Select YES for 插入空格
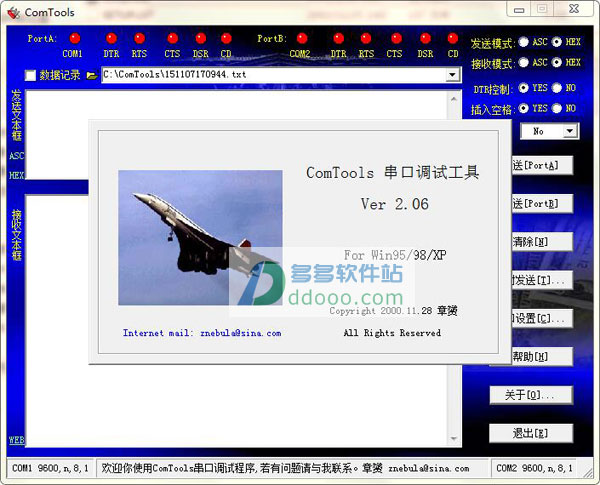 click(x=523, y=108)
